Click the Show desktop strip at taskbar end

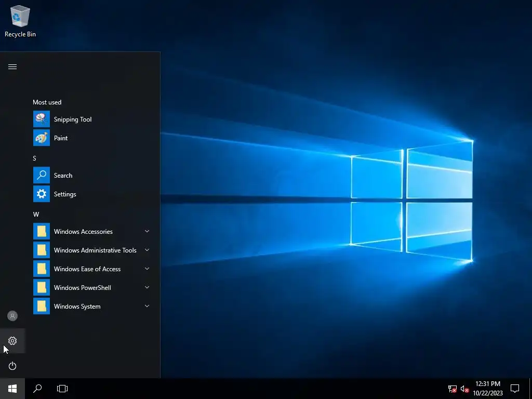click(530, 389)
